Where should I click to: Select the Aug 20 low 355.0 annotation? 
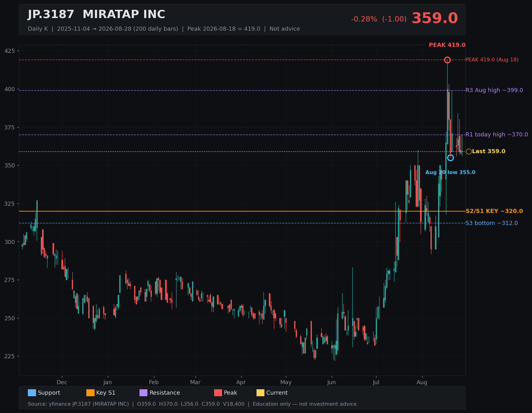click(450, 172)
